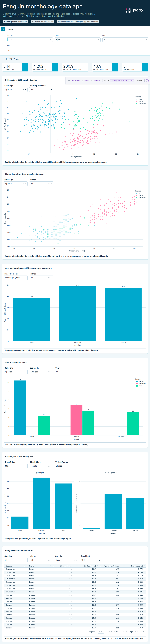
Task: Open Plotly Cloud in dev tools bar
Action: (x=74, y=81)
